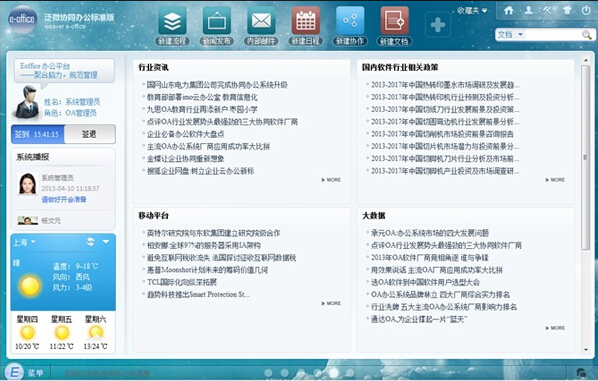Go to the home page via house icon
The width and height of the screenshot is (598, 381).
coord(508,10)
